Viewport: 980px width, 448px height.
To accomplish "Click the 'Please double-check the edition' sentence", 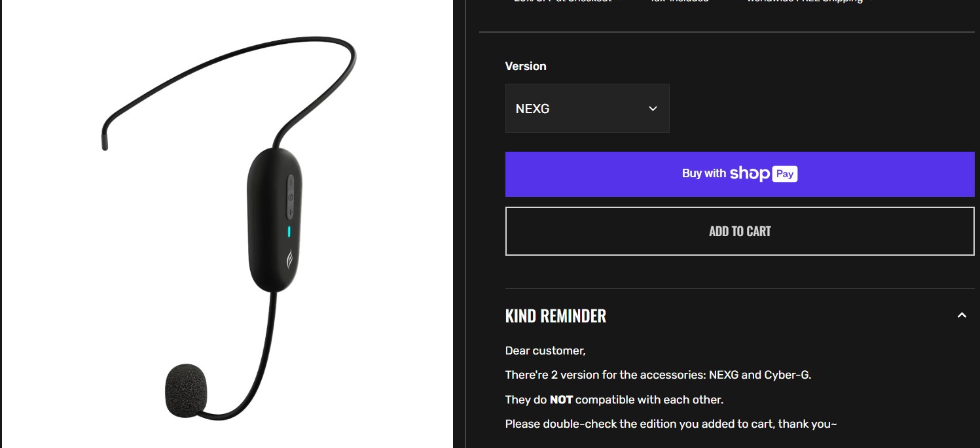I will [x=671, y=424].
